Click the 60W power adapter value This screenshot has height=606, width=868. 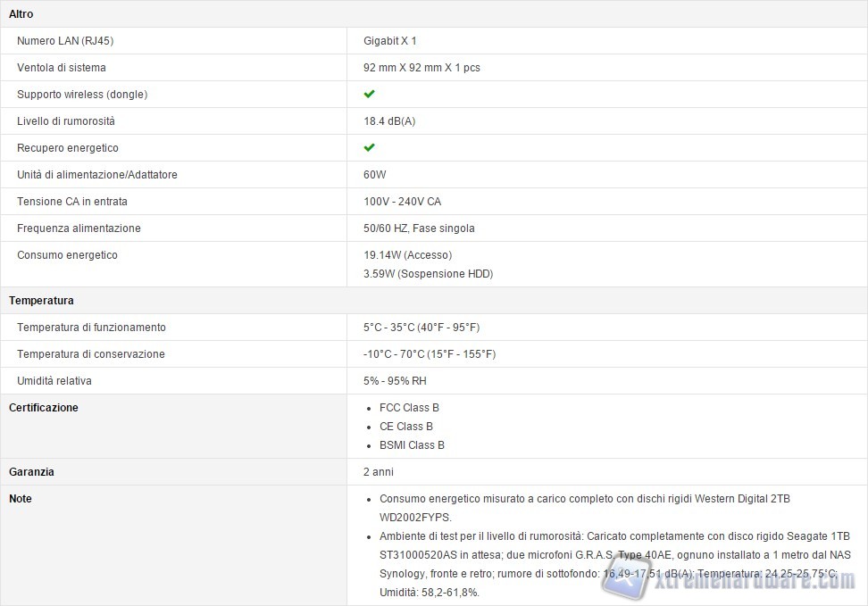[375, 175]
